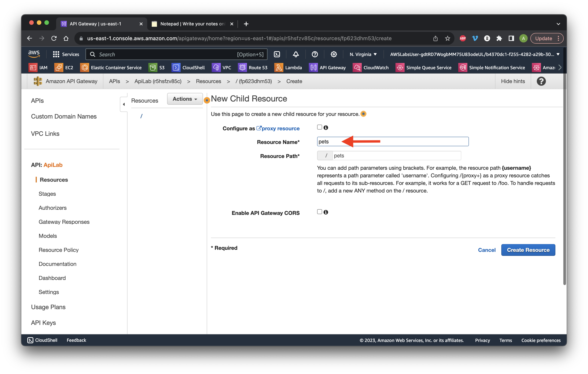The height and width of the screenshot is (374, 588).
Task: Click the info icon beside CORS checkbox
Action: (x=326, y=212)
